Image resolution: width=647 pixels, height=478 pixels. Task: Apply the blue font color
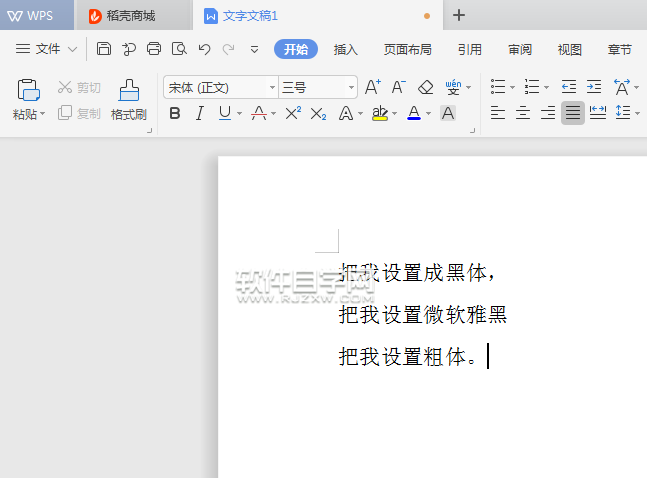click(x=414, y=113)
